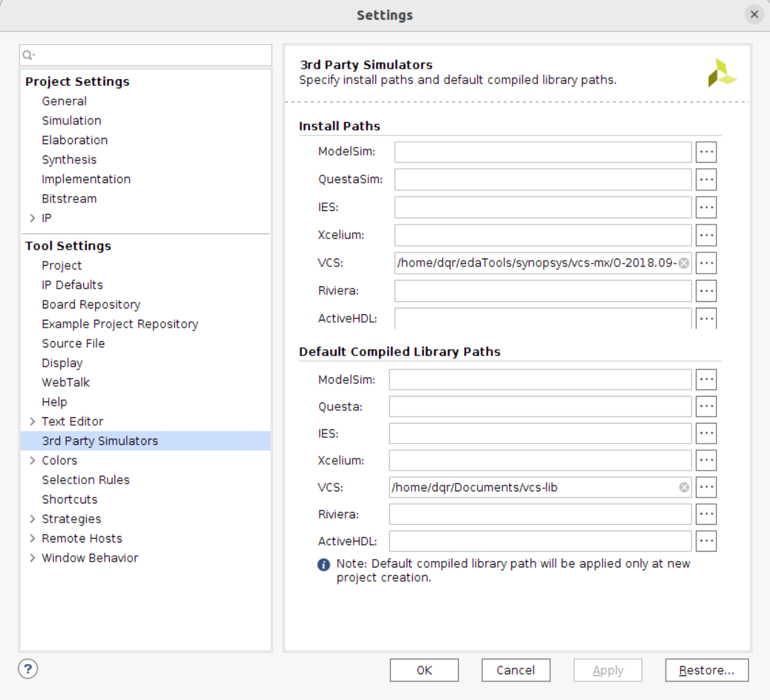Browse for Xcelium install path

[x=706, y=235]
